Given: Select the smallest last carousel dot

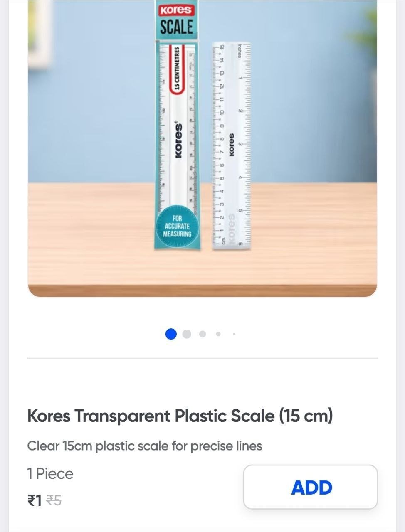Looking at the screenshot, I should pyautogui.click(x=234, y=334).
